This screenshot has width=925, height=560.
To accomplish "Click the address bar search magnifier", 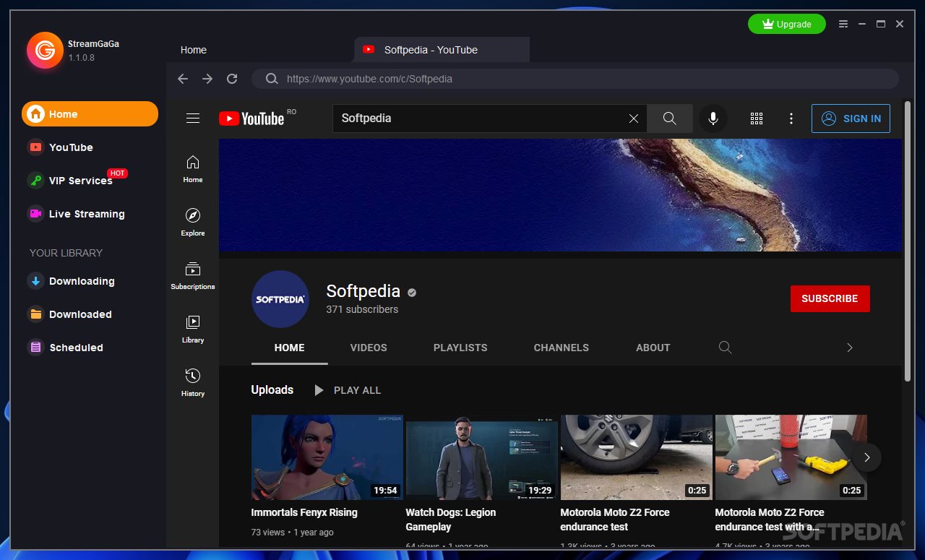I will [x=272, y=79].
